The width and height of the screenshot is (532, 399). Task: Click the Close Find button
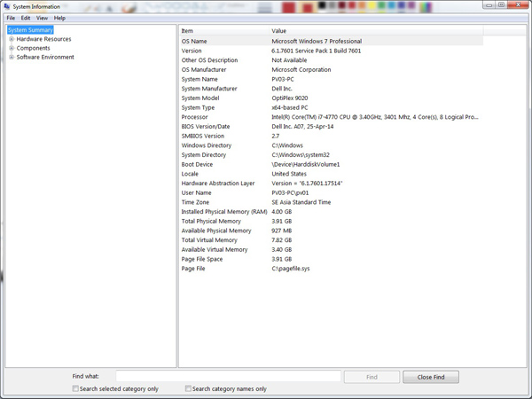coord(431,377)
